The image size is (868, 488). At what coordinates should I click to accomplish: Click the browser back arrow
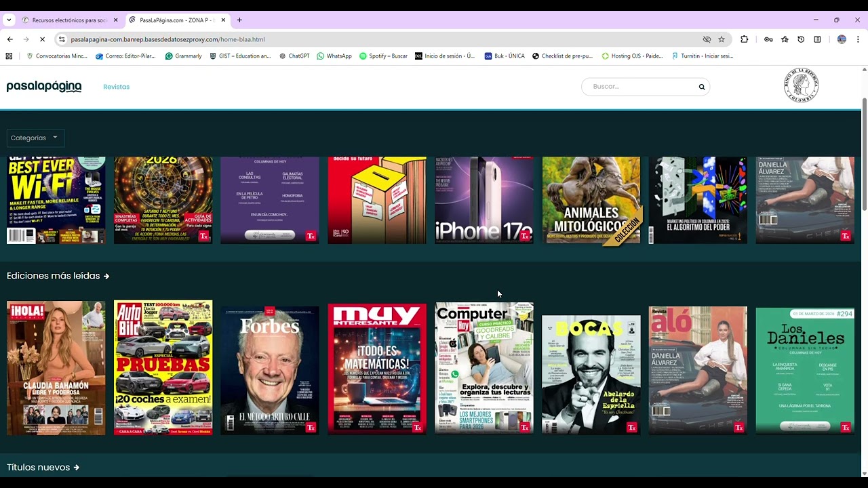click(9, 39)
